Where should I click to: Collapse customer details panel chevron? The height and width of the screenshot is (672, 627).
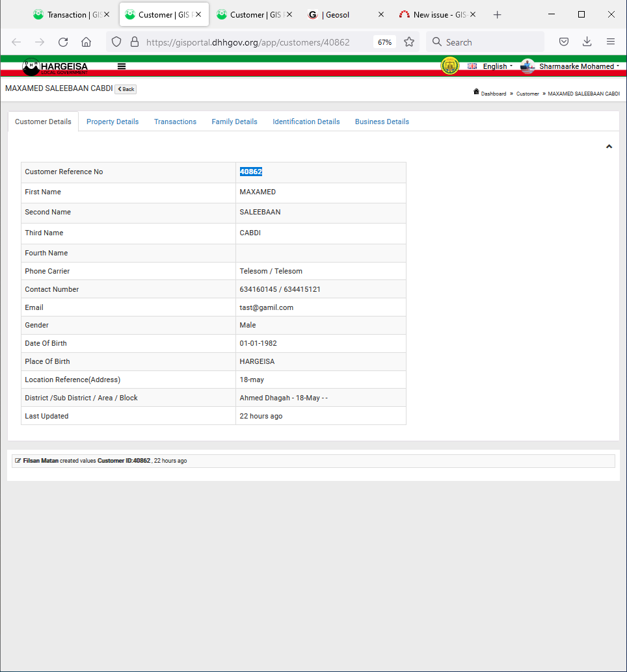(609, 147)
